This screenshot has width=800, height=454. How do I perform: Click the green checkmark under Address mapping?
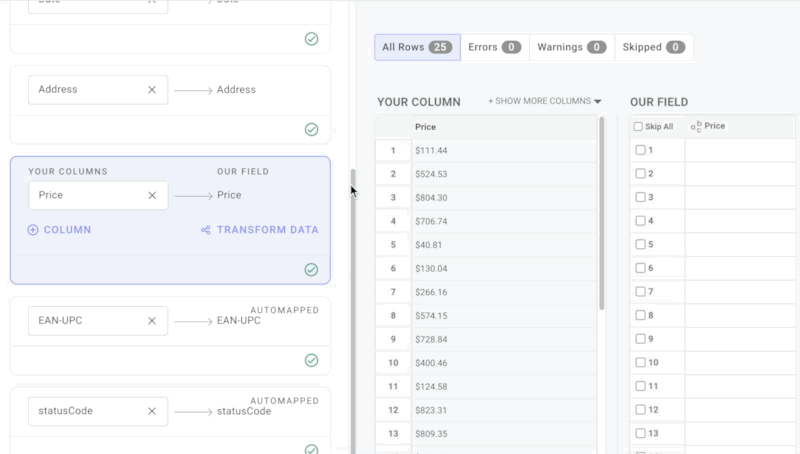tap(311, 129)
